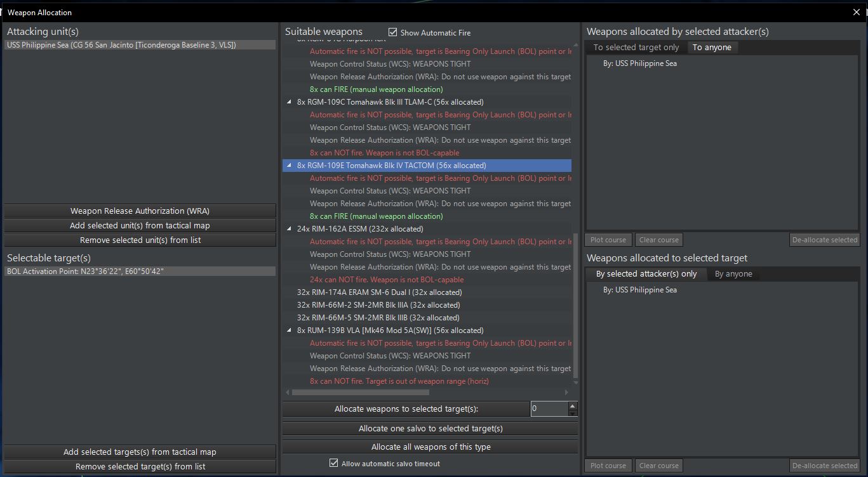
Task: Toggle the Show Automatic Fire checkbox
Action: click(392, 32)
